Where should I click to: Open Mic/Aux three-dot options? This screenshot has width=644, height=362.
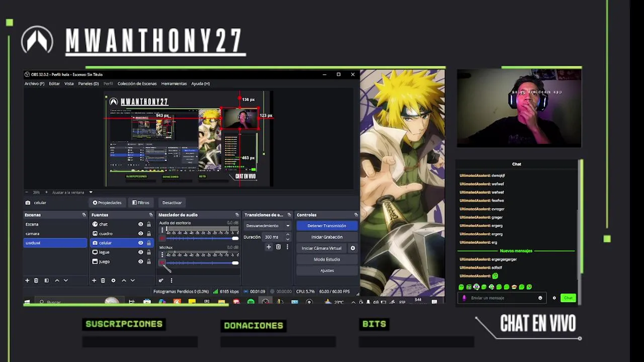162,255
